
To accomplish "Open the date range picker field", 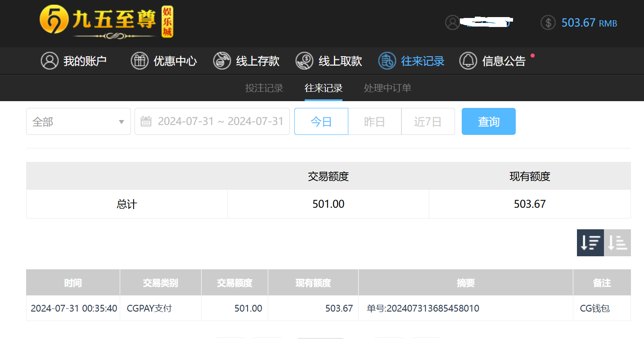I will 220,121.
